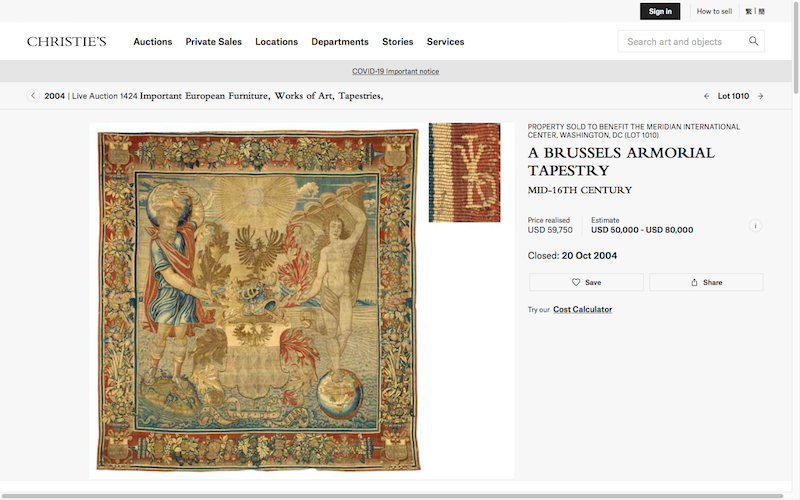The image size is (800, 500).
Task: Open the Cost Calculator link
Action: (583, 309)
